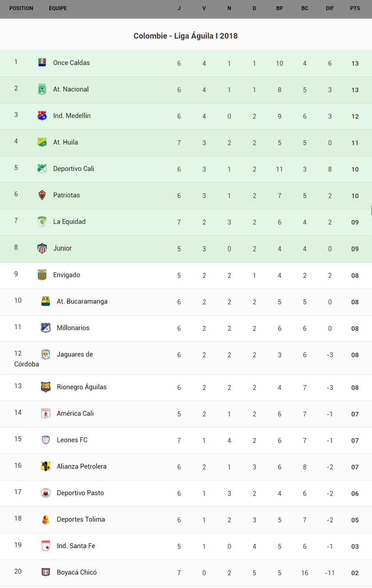
Task: Click the Ind. Santa Fe logo
Action: click(x=46, y=546)
